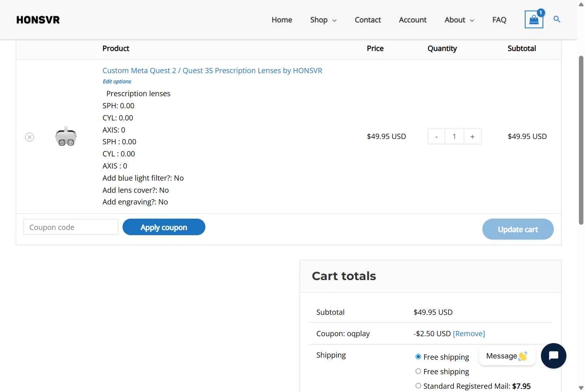Open the Shop menu item
585x392 pixels.
pos(319,20)
